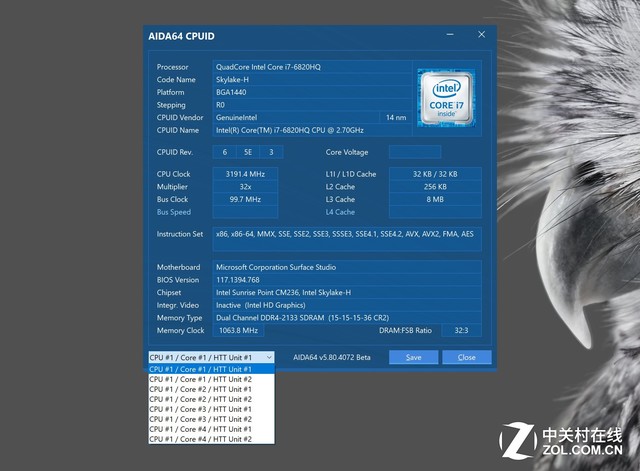Click the DRAM:FSB Ratio value 32:3
This screenshot has height=471, width=640.
click(x=461, y=331)
